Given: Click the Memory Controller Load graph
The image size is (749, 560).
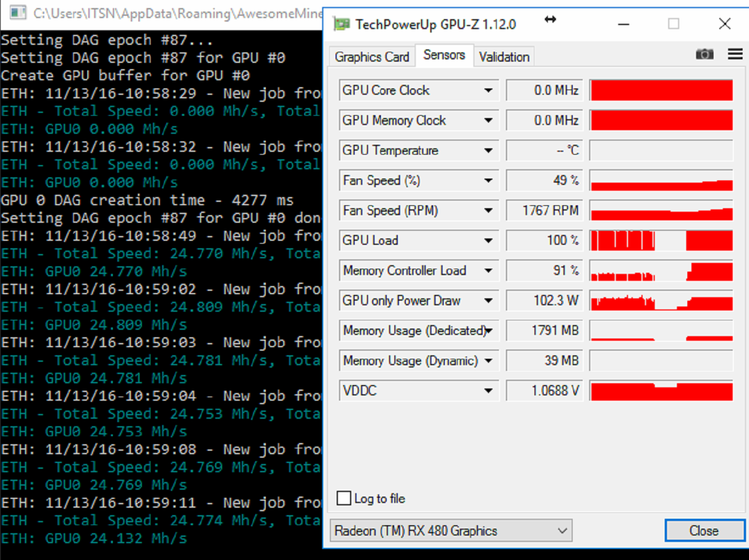Looking at the screenshot, I should [661, 270].
